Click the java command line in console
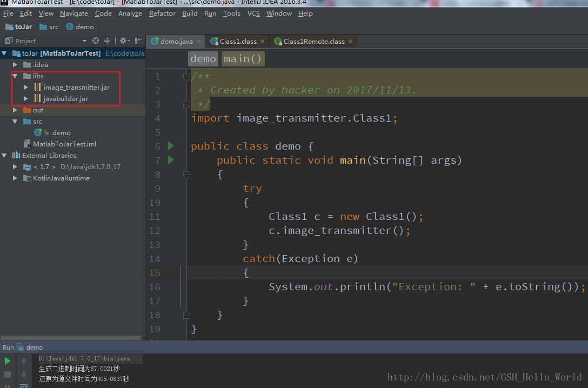The image size is (588, 388). tap(90, 358)
